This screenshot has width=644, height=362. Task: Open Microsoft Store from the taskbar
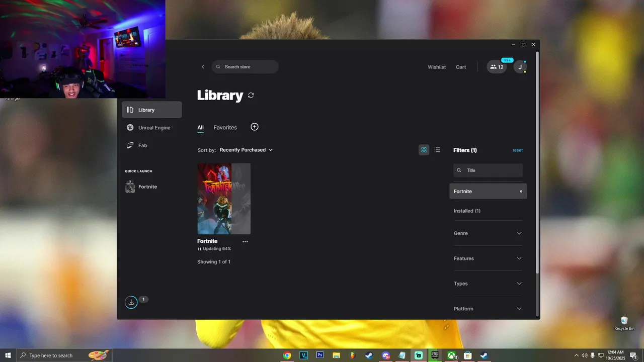coord(468,355)
